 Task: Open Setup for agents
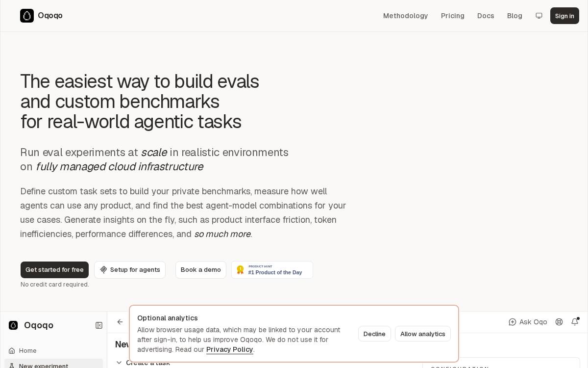130,270
